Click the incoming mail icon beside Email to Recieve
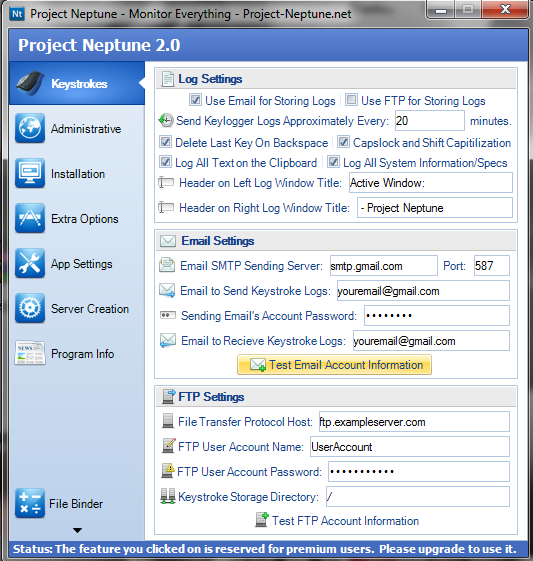 [167, 340]
